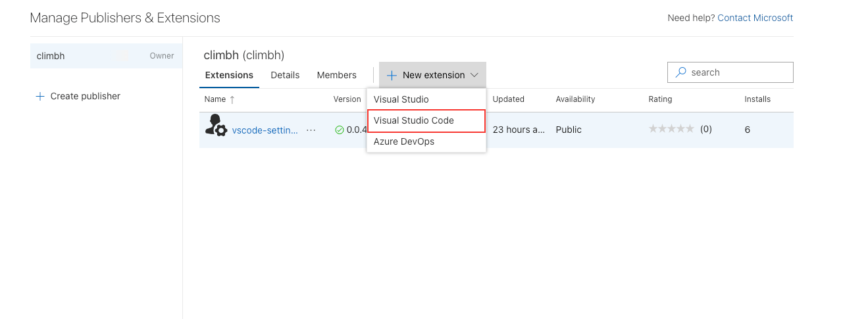868x319 pixels.
Task: Click the installs count 6
Action: tap(748, 130)
